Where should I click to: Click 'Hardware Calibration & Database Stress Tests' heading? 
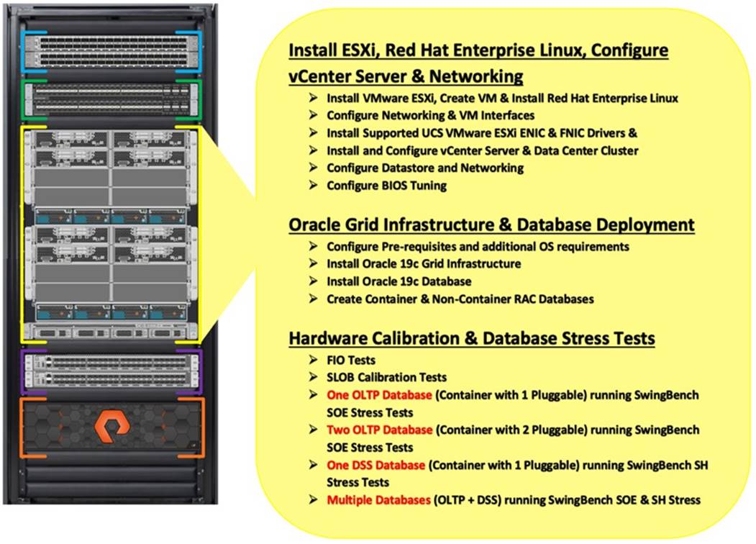(x=472, y=338)
